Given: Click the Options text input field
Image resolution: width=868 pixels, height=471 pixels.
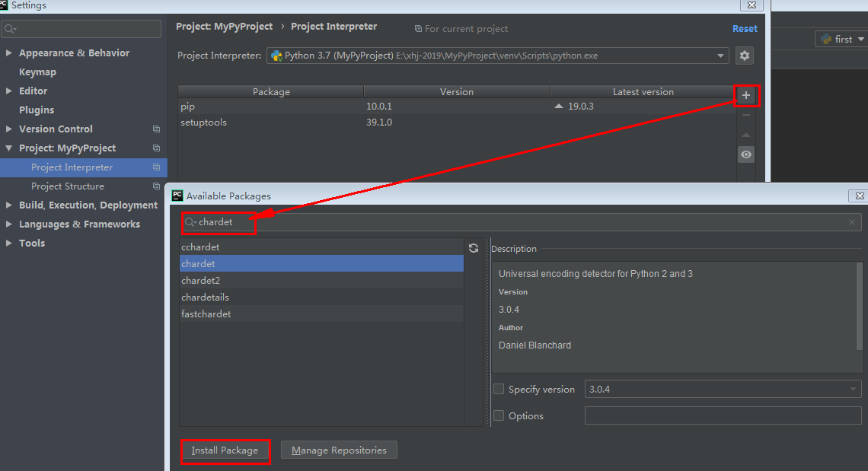Looking at the screenshot, I should [723, 415].
